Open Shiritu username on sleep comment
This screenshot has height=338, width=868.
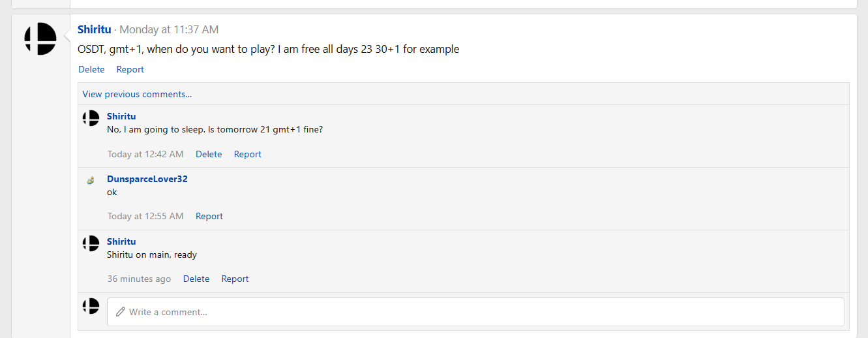121,116
